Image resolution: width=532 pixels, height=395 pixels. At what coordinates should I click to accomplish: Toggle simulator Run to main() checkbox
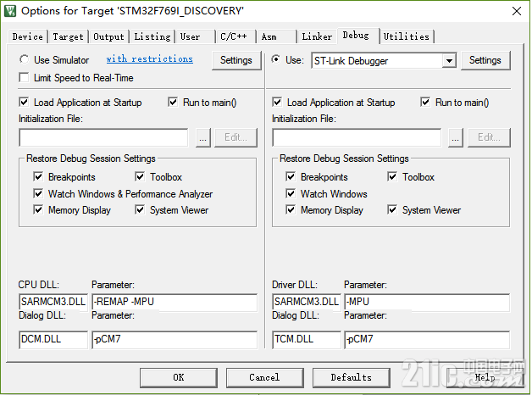pyautogui.click(x=173, y=103)
